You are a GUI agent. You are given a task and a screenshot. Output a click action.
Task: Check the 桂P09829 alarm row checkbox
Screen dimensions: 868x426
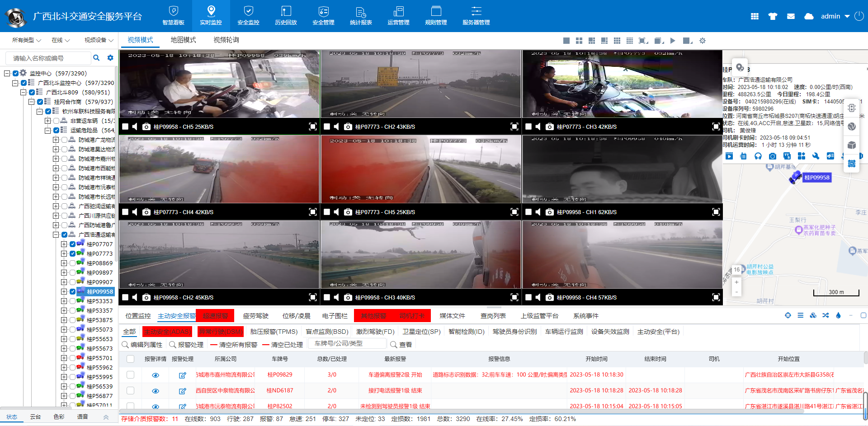coord(131,375)
